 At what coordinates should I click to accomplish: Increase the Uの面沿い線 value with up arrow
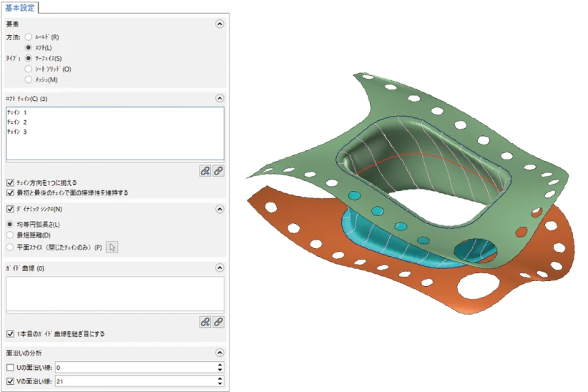click(220, 365)
